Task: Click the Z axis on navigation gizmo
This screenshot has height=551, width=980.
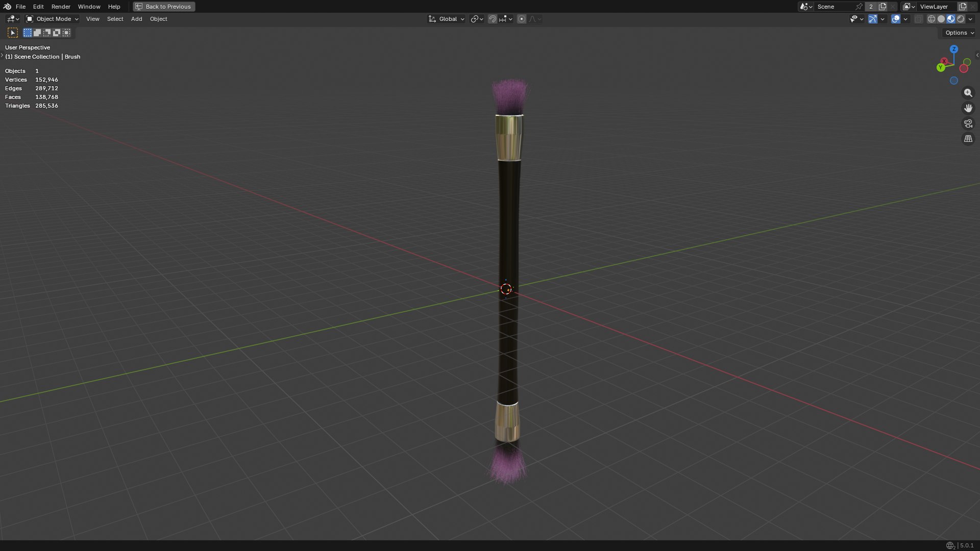Action: click(x=953, y=49)
